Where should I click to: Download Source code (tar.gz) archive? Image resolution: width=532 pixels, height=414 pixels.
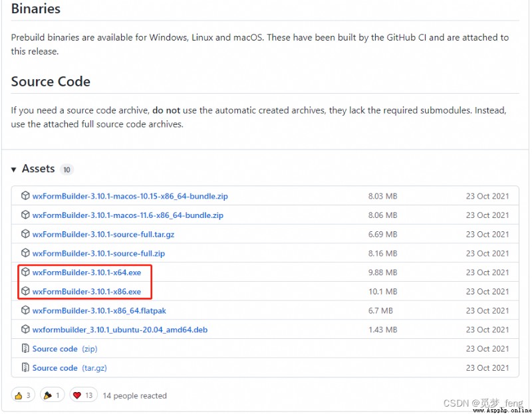pos(70,368)
